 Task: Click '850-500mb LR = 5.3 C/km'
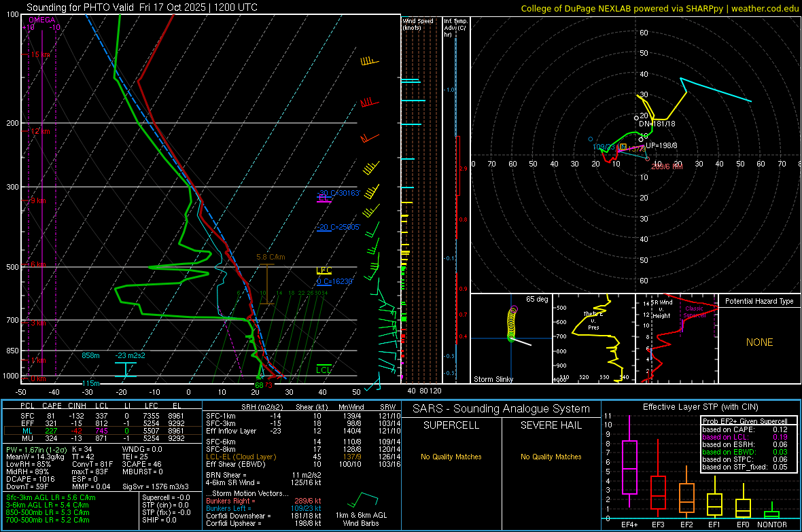(48, 512)
